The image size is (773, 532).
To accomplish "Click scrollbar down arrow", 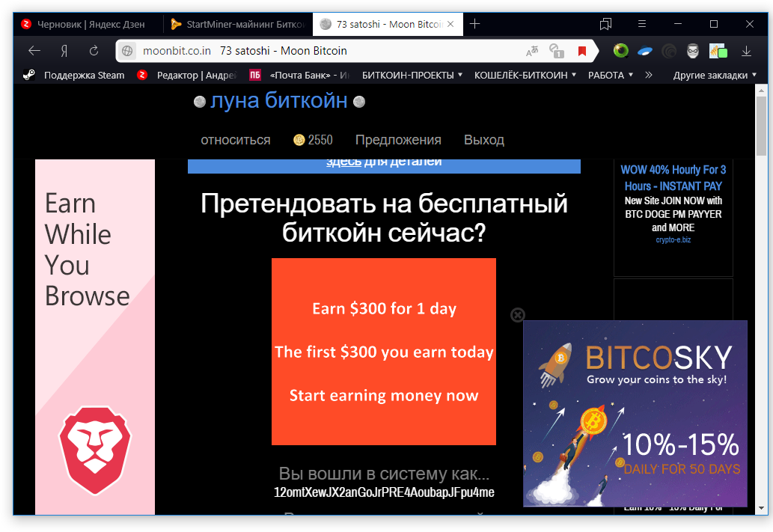I will [761, 508].
